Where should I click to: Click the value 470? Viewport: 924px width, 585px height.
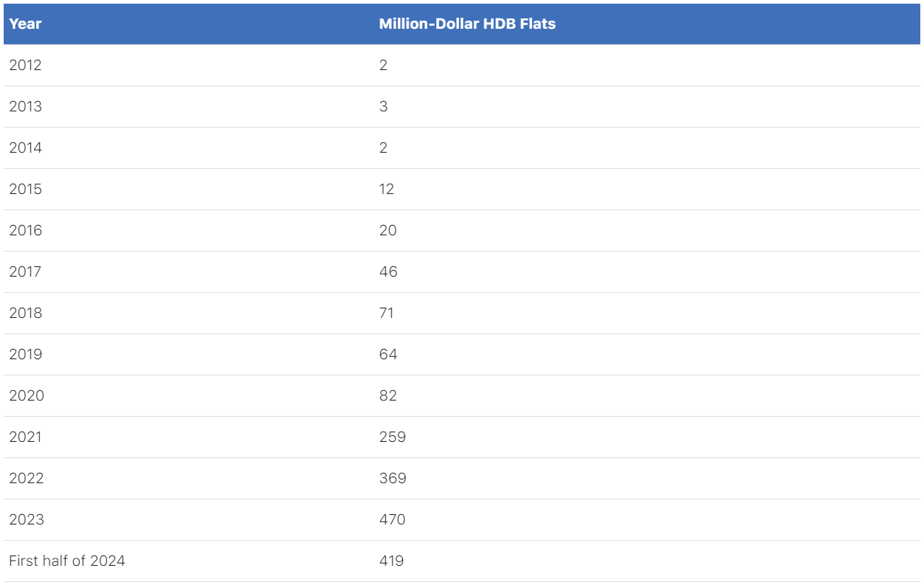point(392,519)
